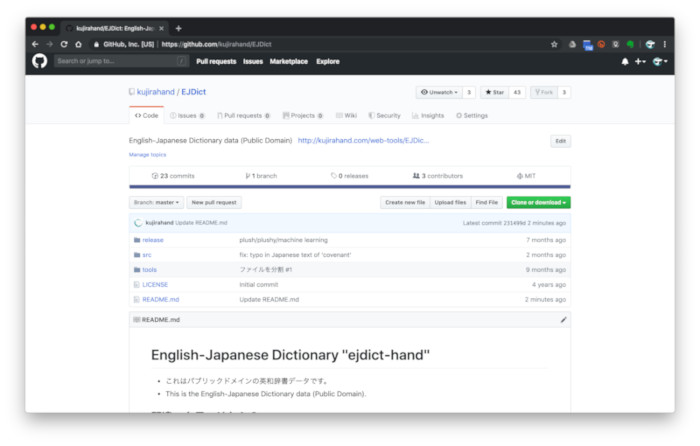700x446 pixels.
Task: Open kujirahand owner link
Action: (x=155, y=92)
